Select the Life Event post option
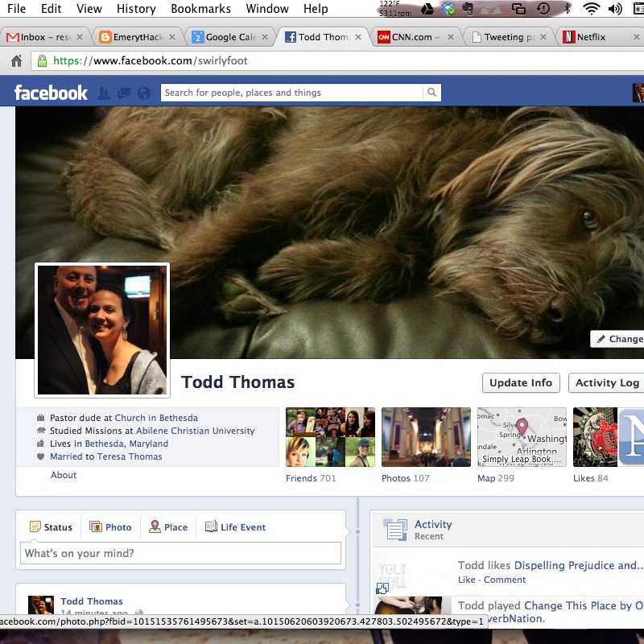Viewport: 644px width, 644px height. pyautogui.click(x=235, y=527)
